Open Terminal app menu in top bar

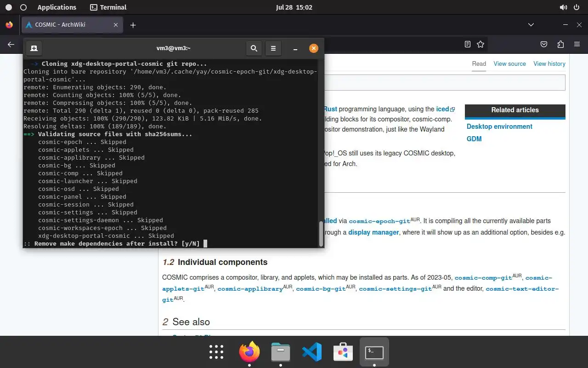(x=108, y=7)
